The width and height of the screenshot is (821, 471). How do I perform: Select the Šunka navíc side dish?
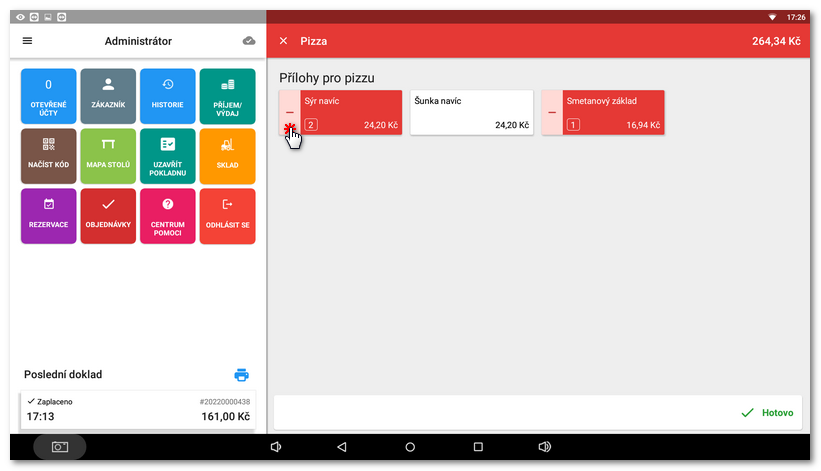(472, 113)
